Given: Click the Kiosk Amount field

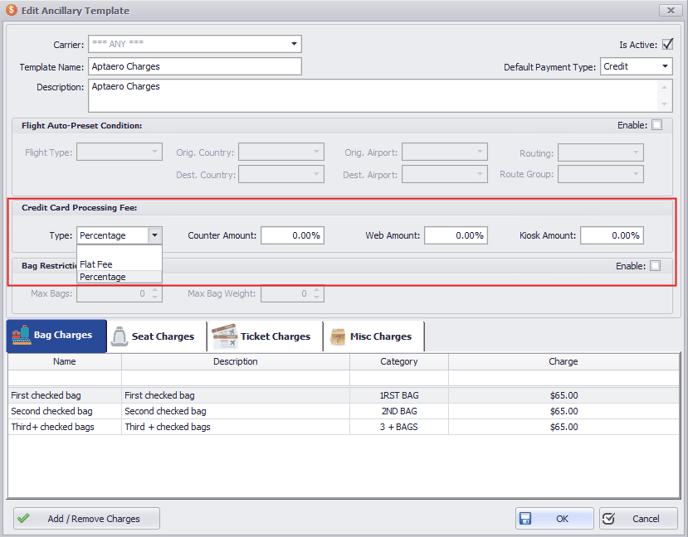Looking at the screenshot, I should (612, 236).
